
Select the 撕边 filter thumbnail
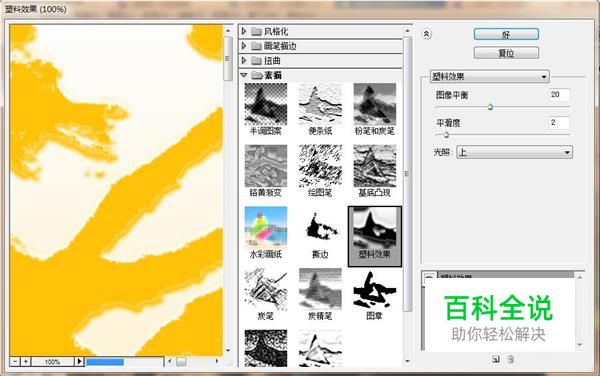(320, 228)
